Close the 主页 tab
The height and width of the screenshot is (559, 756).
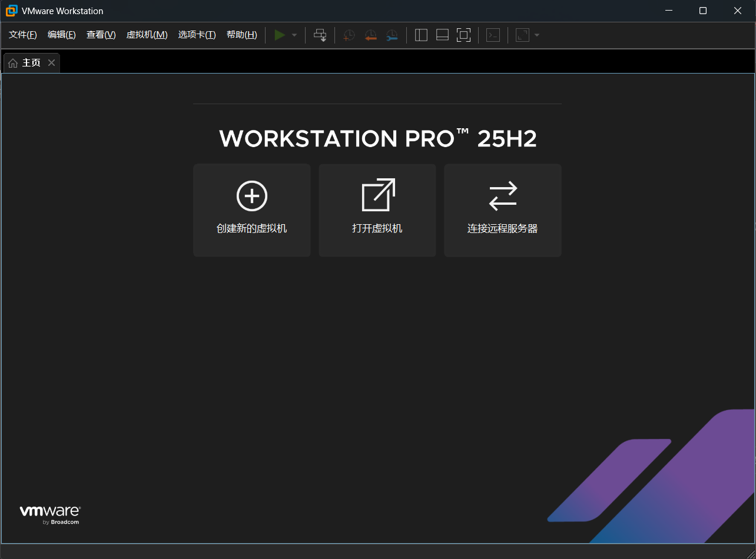(52, 63)
